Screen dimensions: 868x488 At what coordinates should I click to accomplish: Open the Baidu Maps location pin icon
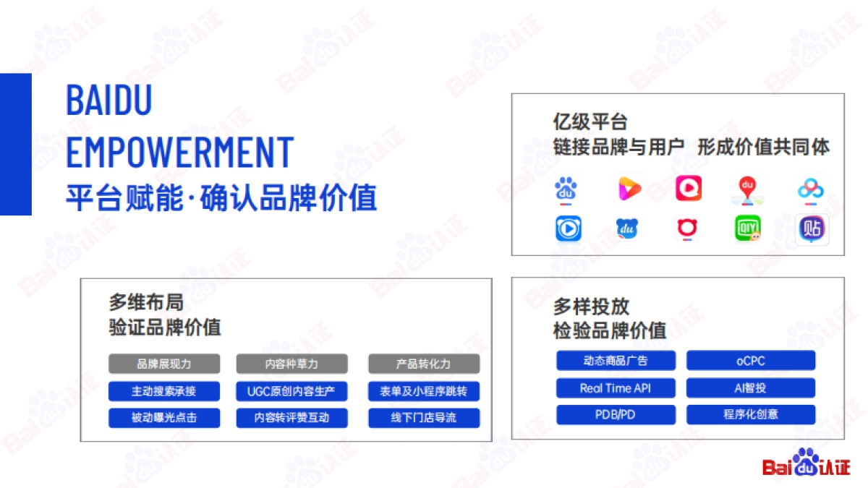(x=749, y=188)
